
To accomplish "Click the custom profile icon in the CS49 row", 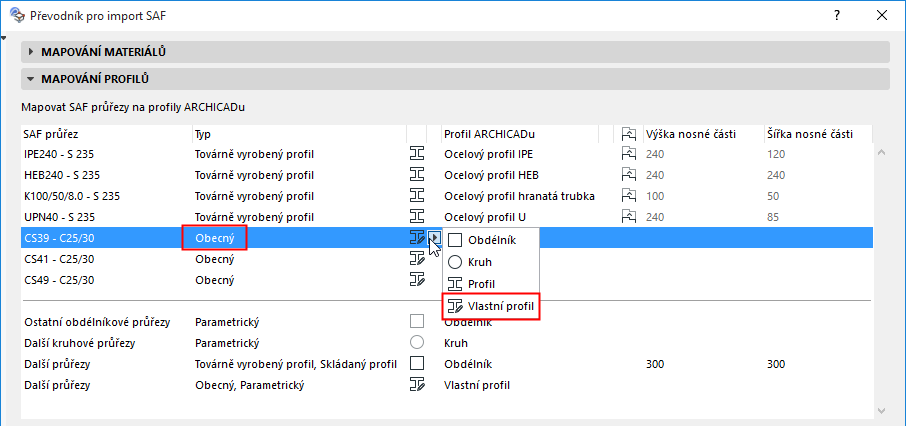I will [417, 280].
